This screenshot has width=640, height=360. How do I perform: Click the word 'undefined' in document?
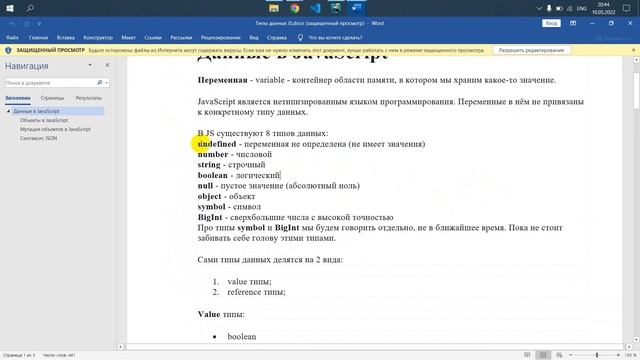pyautogui.click(x=217, y=144)
